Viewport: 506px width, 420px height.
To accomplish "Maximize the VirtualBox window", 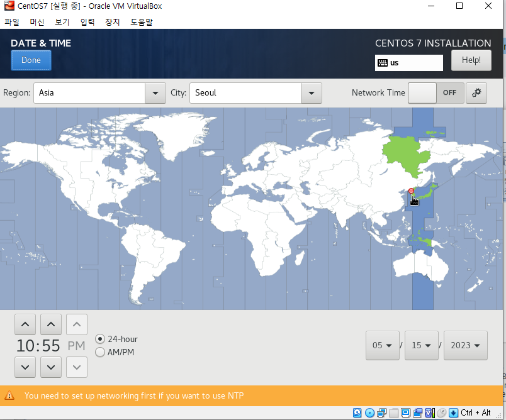I will pyautogui.click(x=459, y=6).
